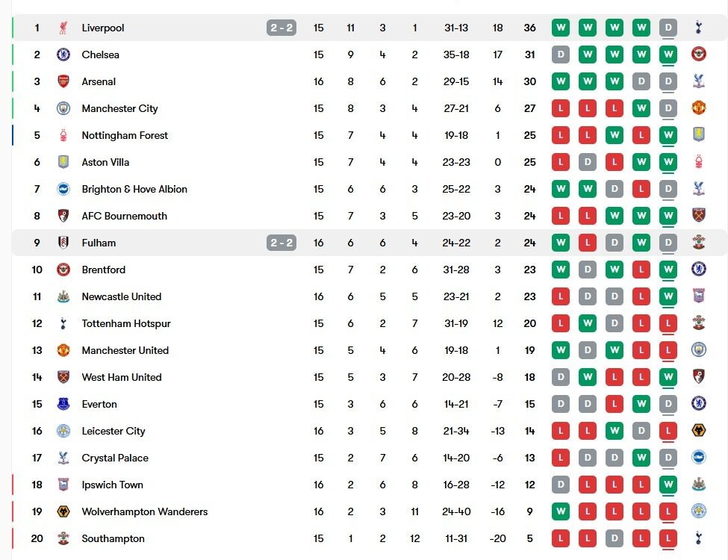Select the Wolverhampton Wanderers team name
Viewport: 728px width, 560px height.
tap(144, 511)
